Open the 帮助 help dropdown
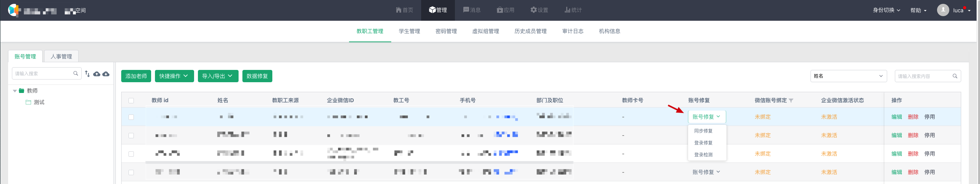This screenshot has height=184, width=980. (x=918, y=10)
